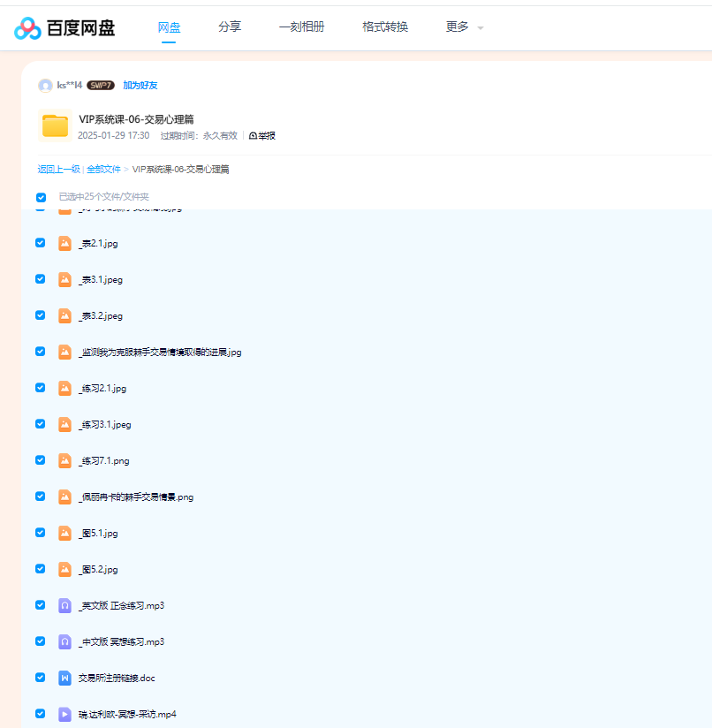
Task: Select the image icon for _图5.2.jpg
Action: [x=64, y=569]
